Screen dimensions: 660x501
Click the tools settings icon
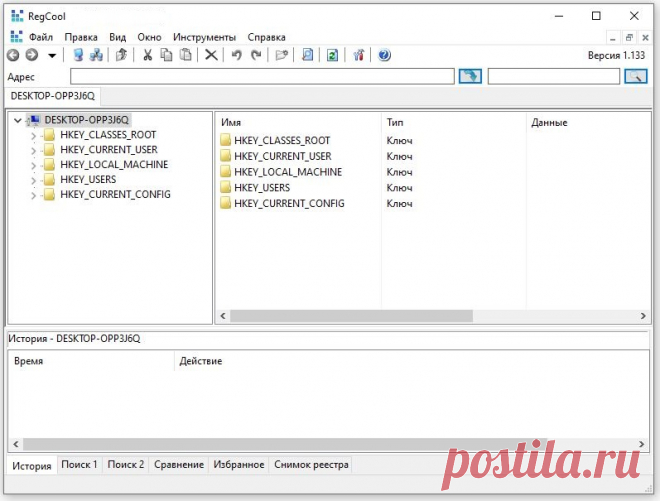(359, 55)
